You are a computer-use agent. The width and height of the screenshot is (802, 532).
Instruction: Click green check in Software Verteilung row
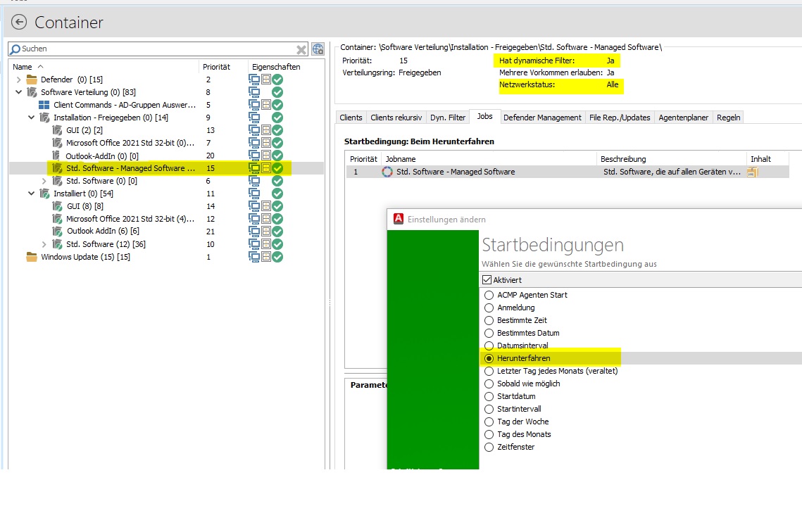tap(277, 92)
